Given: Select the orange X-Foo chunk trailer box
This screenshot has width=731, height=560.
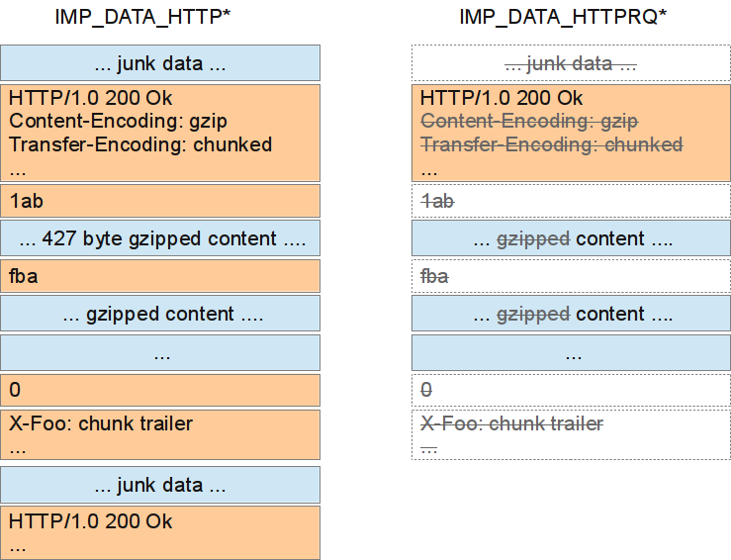Looking at the screenshot, I should click(160, 435).
